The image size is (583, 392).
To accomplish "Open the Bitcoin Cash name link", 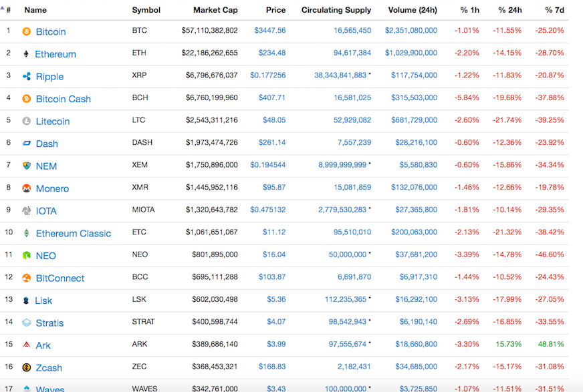I will tap(64, 99).
